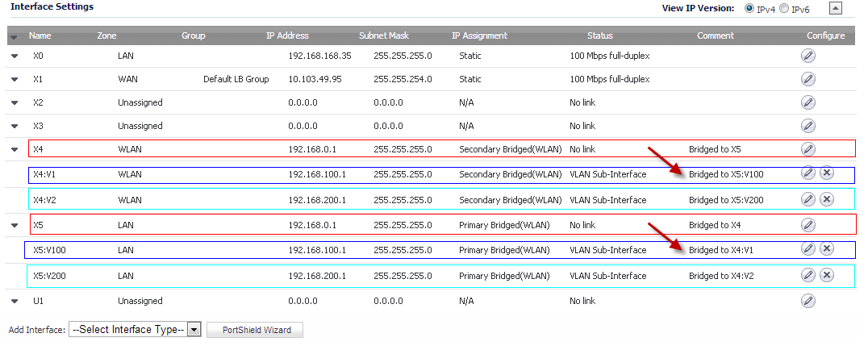Sort interfaces by Zone column
Screen dimensions: 868x350
[x=106, y=35]
